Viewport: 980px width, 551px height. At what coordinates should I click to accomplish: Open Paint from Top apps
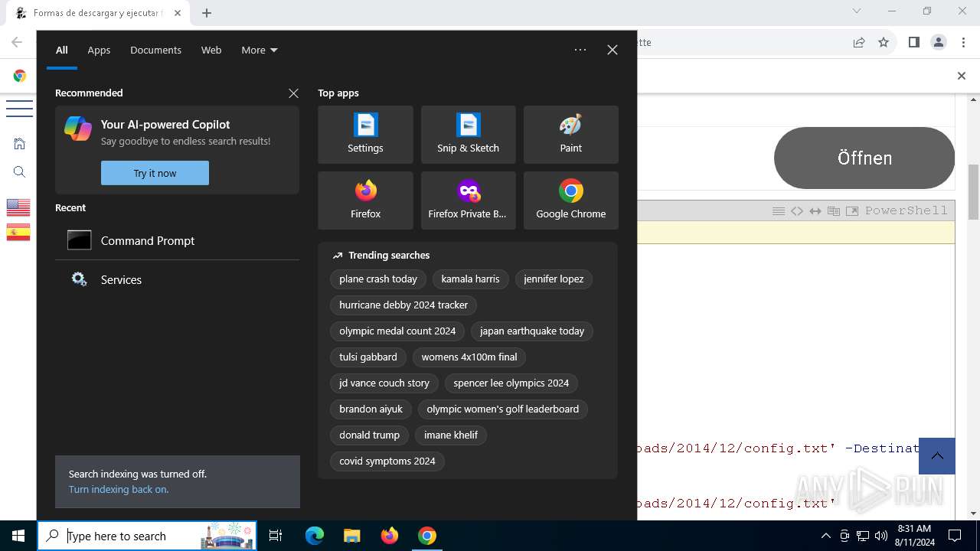[570, 135]
